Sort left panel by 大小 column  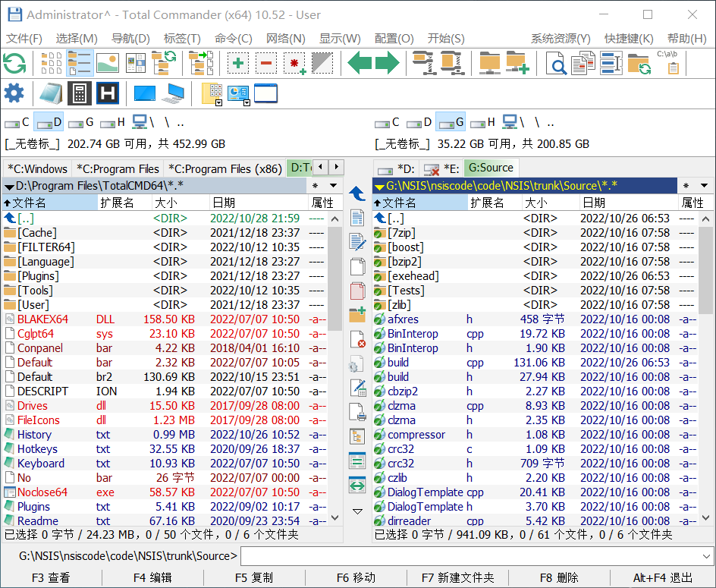(x=181, y=203)
